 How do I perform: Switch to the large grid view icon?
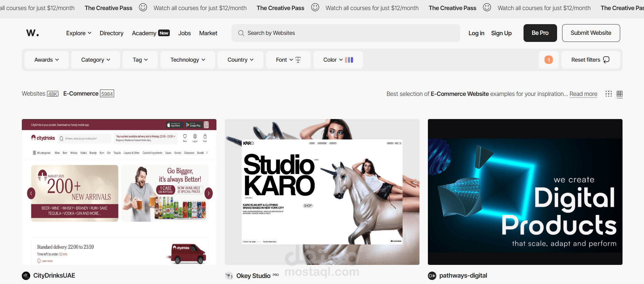[x=608, y=94]
